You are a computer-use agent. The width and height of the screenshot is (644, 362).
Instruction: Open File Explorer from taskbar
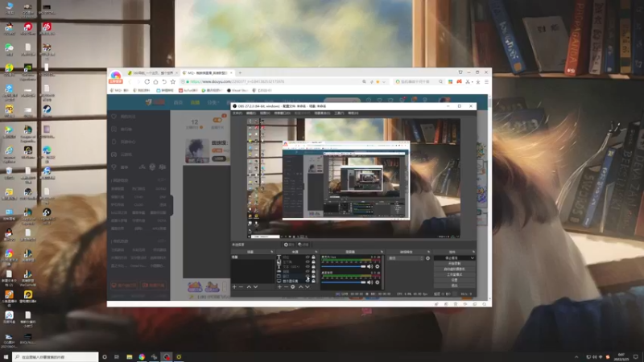pyautogui.click(x=130, y=357)
